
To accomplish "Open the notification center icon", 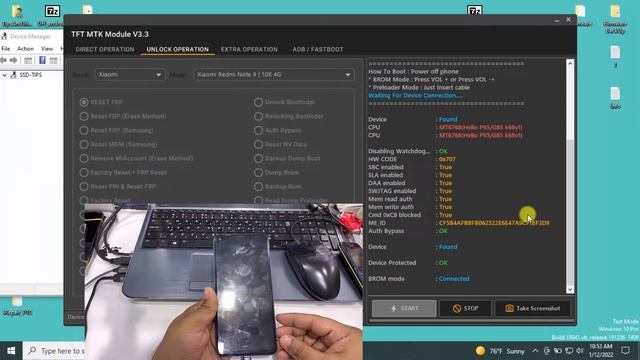I will pyautogui.click(x=626, y=351).
